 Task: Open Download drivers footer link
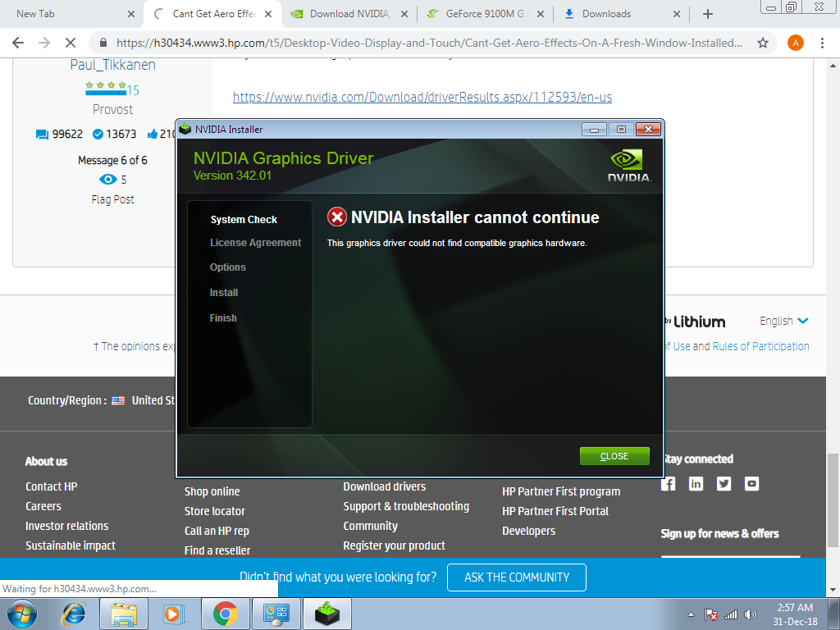(385, 486)
